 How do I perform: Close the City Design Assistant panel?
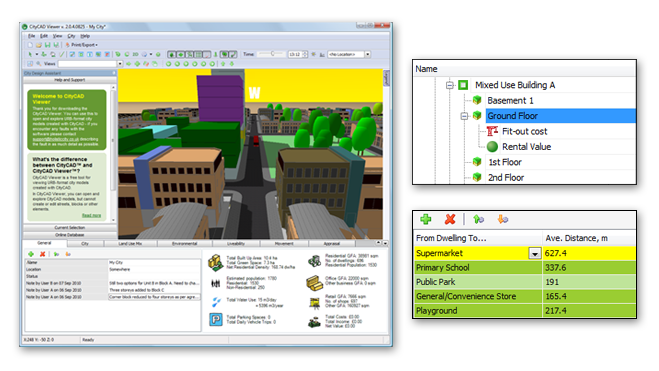click(114, 73)
